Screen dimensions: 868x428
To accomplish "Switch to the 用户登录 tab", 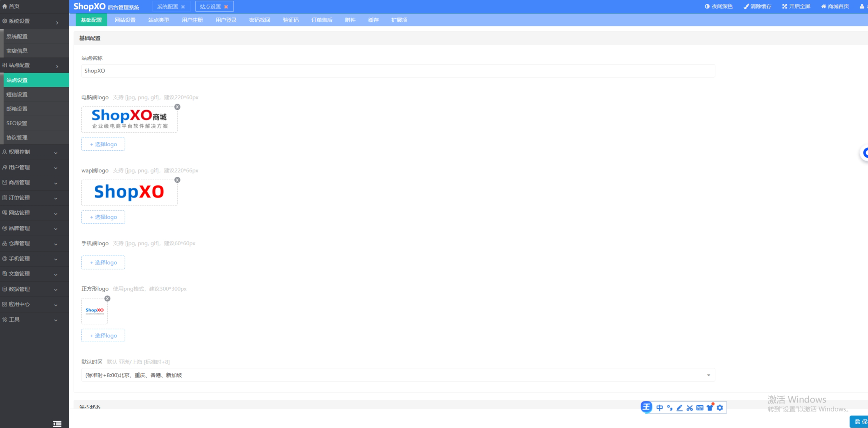I will (x=226, y=20).
